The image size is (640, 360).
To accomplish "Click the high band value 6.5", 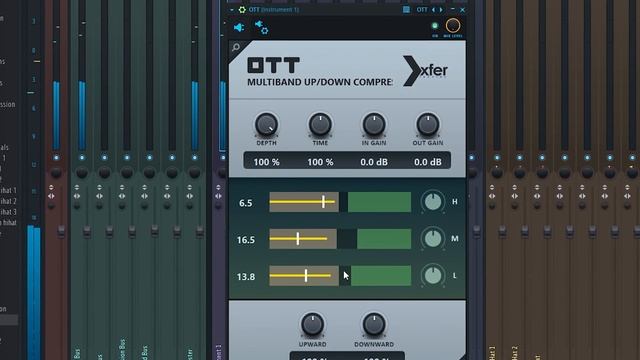I will point(246,203).
